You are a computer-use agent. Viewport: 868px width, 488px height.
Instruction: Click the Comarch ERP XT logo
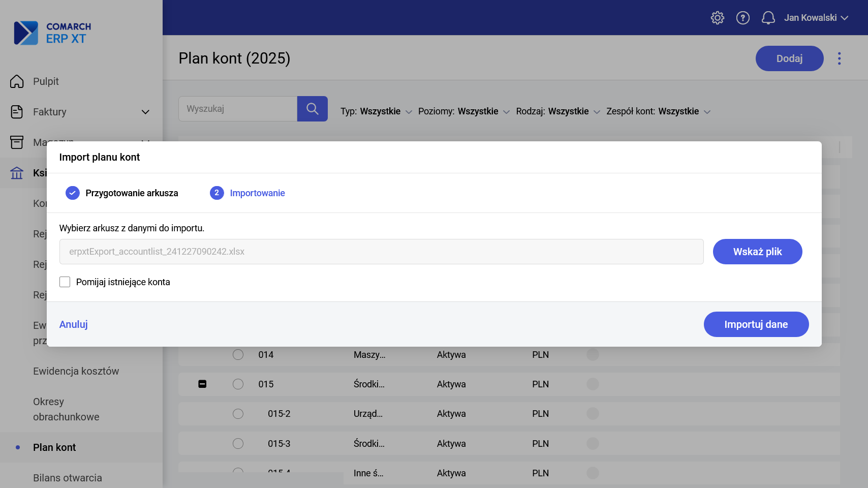click(x=53, y=33)
